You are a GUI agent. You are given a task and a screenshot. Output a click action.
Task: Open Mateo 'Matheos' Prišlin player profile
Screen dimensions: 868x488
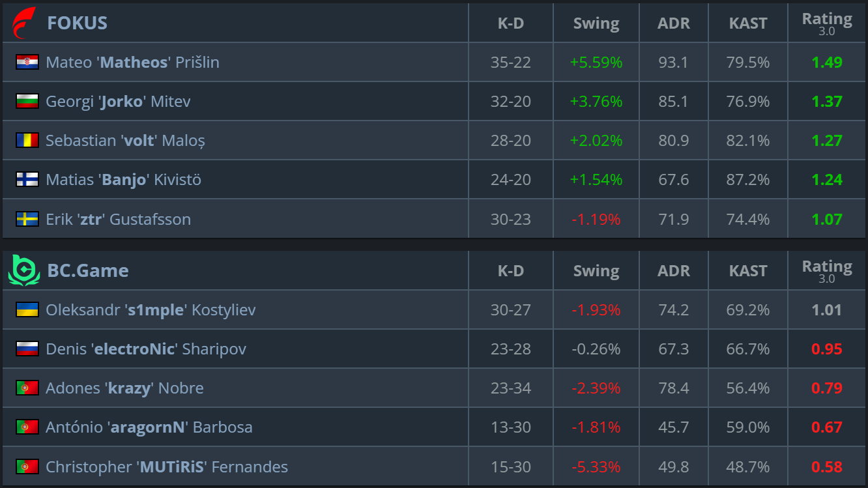pos(132,63)
